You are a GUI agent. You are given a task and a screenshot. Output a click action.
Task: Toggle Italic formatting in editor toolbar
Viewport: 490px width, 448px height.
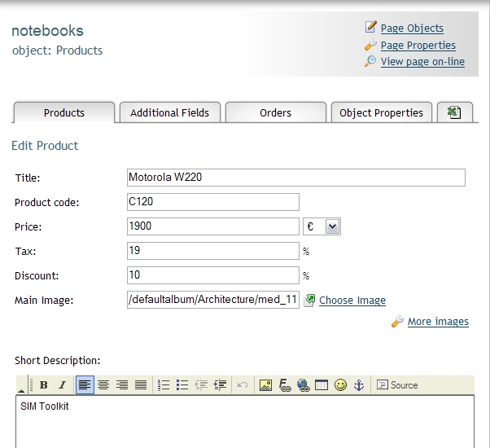(x=63, y=384)
